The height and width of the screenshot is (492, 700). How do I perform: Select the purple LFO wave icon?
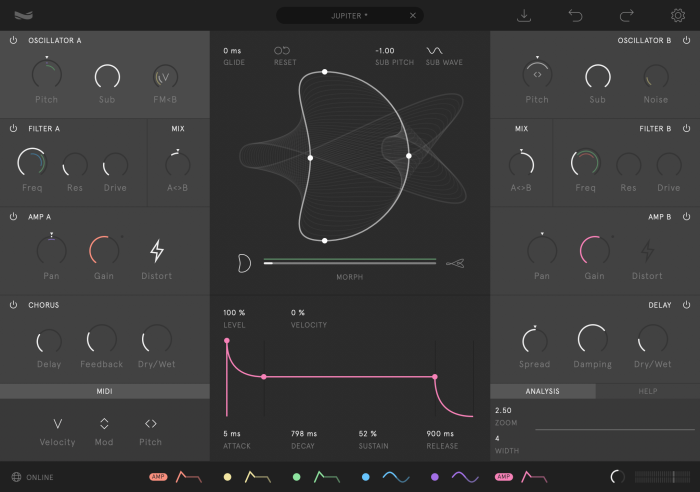pyautogui.click(x=465, y=477)
